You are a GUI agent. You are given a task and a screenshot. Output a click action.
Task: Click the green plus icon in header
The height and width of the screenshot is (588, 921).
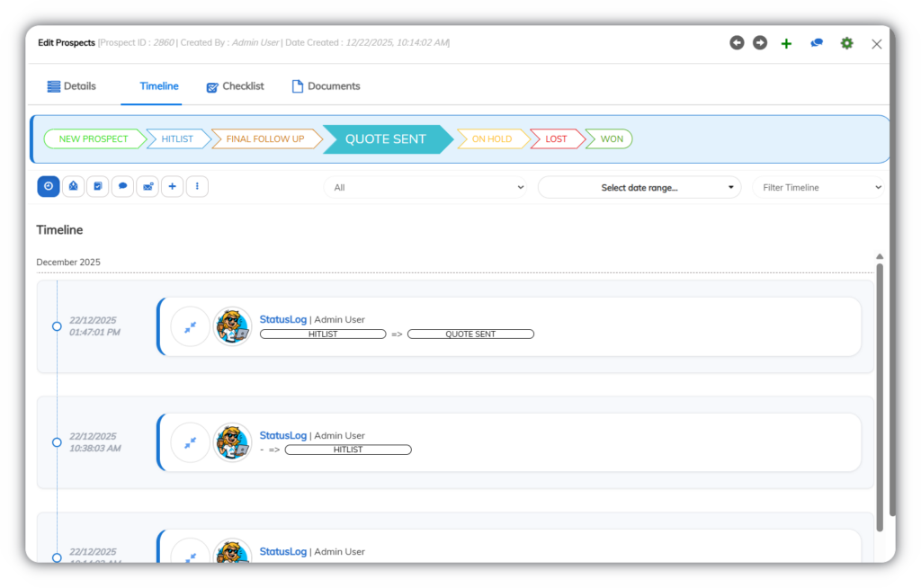pos(786,43)
